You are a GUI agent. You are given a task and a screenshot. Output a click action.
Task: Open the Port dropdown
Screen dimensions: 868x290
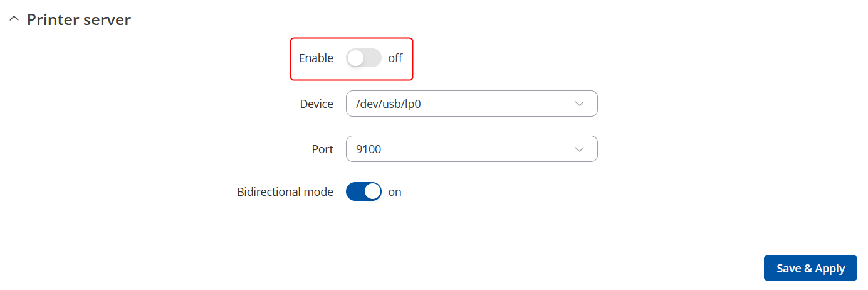click(471, 149)
